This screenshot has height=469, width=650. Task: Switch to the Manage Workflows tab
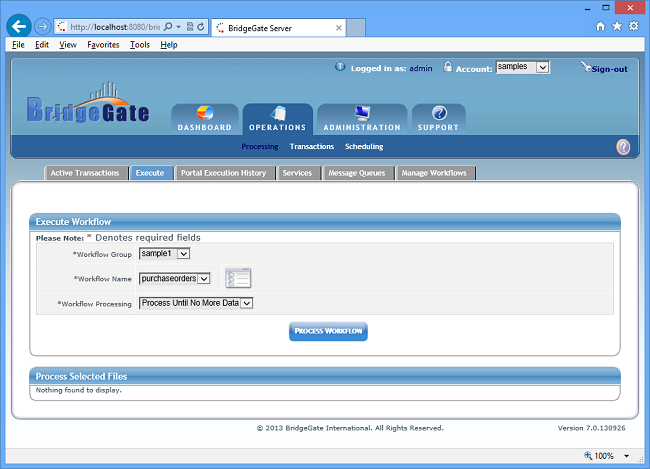[434, 173]
